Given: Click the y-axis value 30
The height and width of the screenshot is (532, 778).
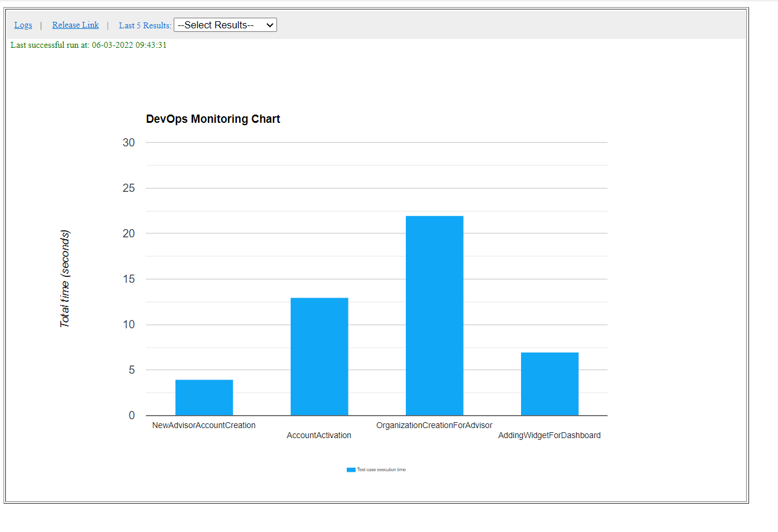Looking at the screenshot, I should (129, 142).
